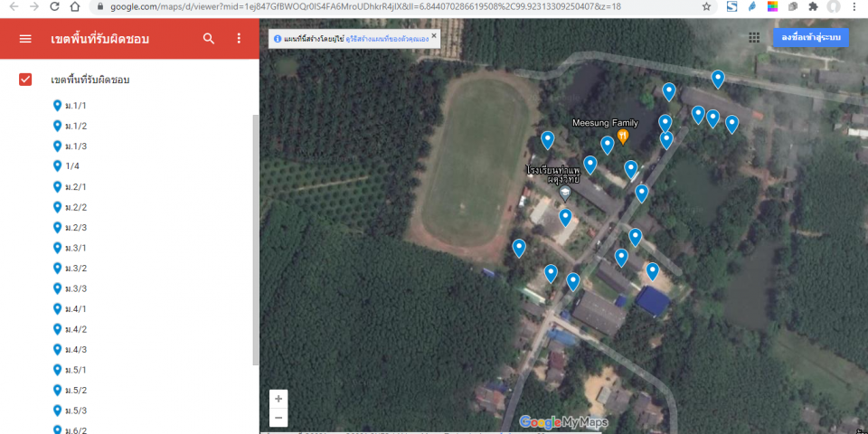Close the map info notification banner
868x434 pixels.
434,37
